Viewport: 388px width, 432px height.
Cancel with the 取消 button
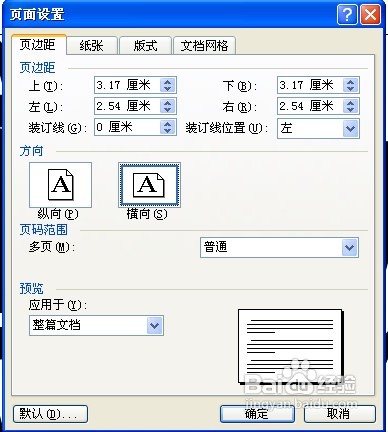(340, 414)
